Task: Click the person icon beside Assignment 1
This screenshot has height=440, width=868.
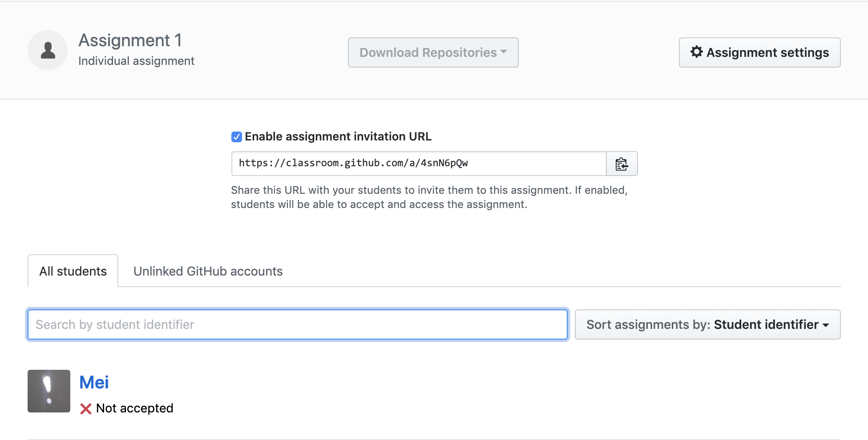Action: [x=48, y=50]
